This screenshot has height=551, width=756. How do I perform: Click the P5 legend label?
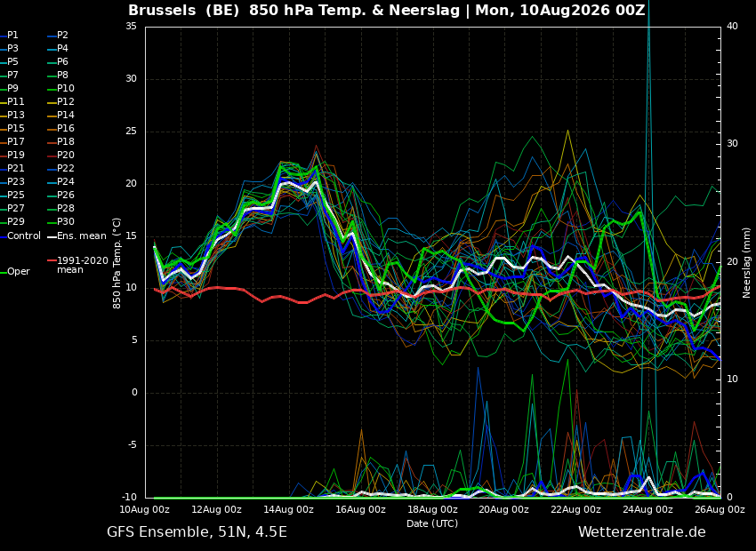click(12, 61)
